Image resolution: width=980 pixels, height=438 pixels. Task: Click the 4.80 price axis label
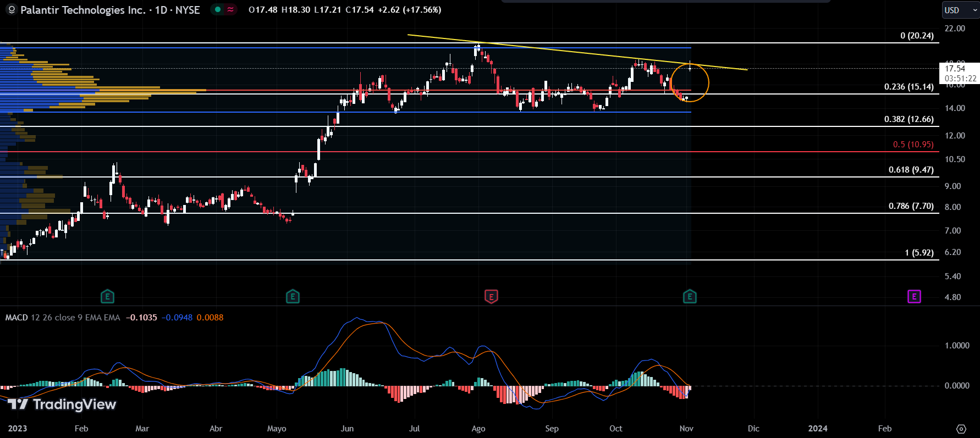[953, 297]
